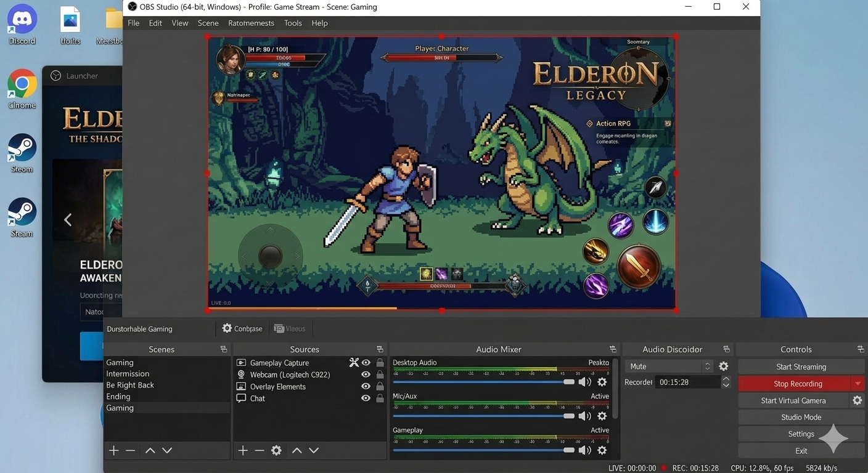Select the Intermission scene

167,374
